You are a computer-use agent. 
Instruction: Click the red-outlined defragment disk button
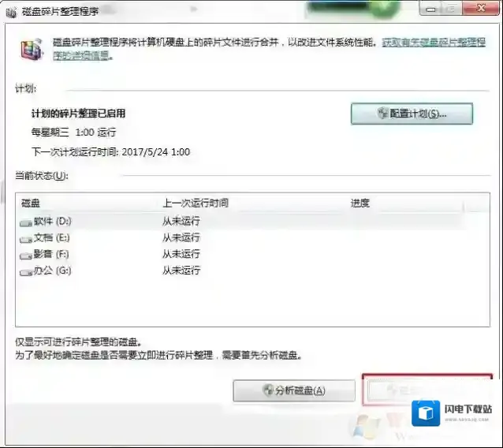pyautogui.click(x=426, y=390)
